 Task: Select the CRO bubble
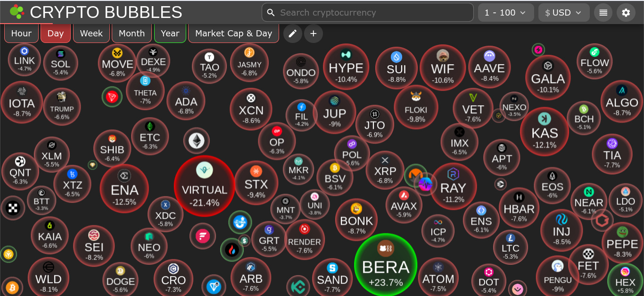point(173,279)
